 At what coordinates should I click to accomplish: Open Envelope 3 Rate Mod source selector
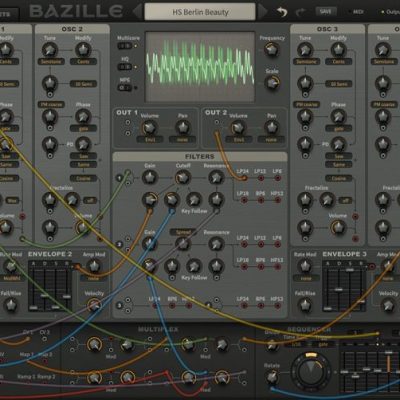coord(306,278)
